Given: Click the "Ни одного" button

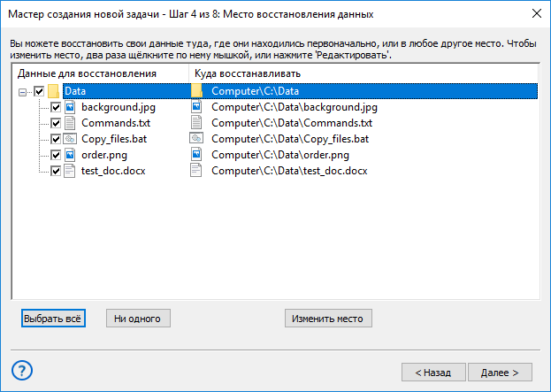Looking at the screenshot, I should pyautogui.click(x=138, y=319).
